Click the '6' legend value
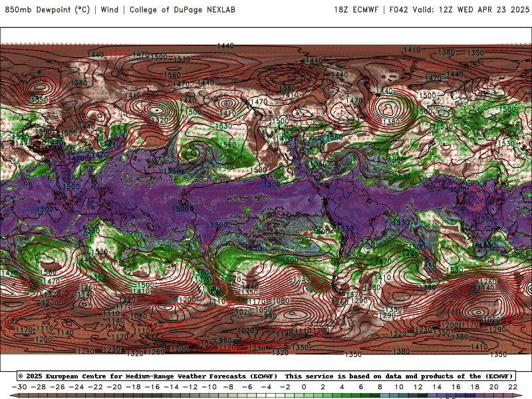The image size is (532, 399). point(361,387)
